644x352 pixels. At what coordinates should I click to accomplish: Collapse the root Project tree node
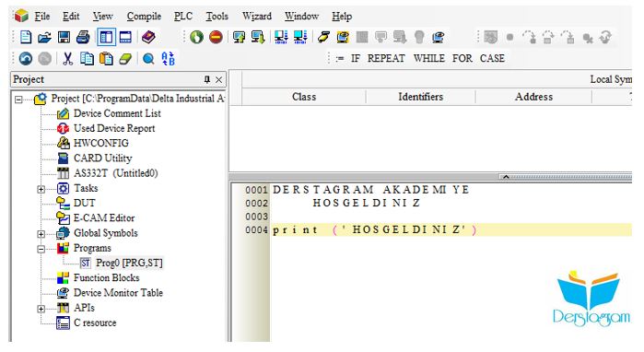18,100
